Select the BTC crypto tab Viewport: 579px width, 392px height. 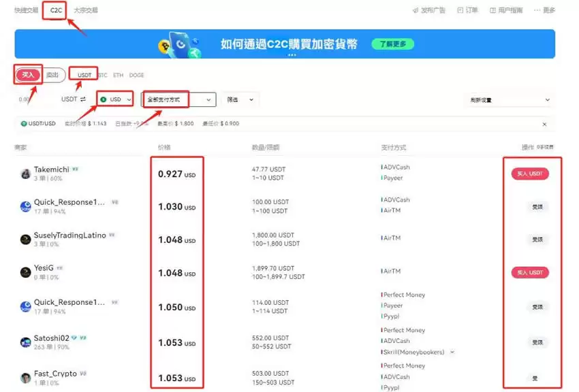(102, 75)
